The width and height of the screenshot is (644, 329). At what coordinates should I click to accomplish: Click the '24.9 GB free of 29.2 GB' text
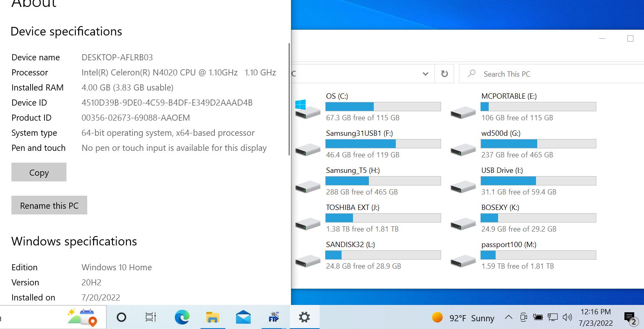(x=518, y=229)
